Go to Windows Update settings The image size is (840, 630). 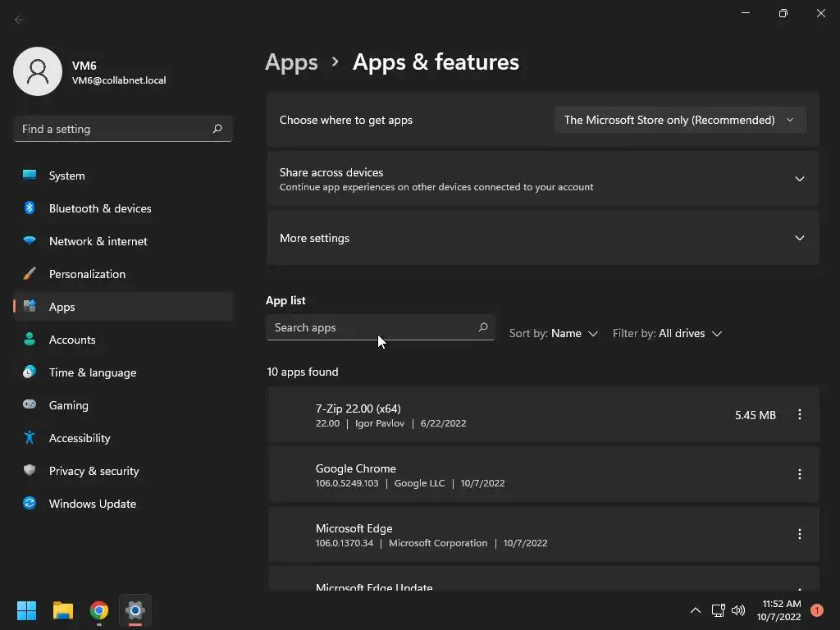pyautogui.click(x=92, y=504)
